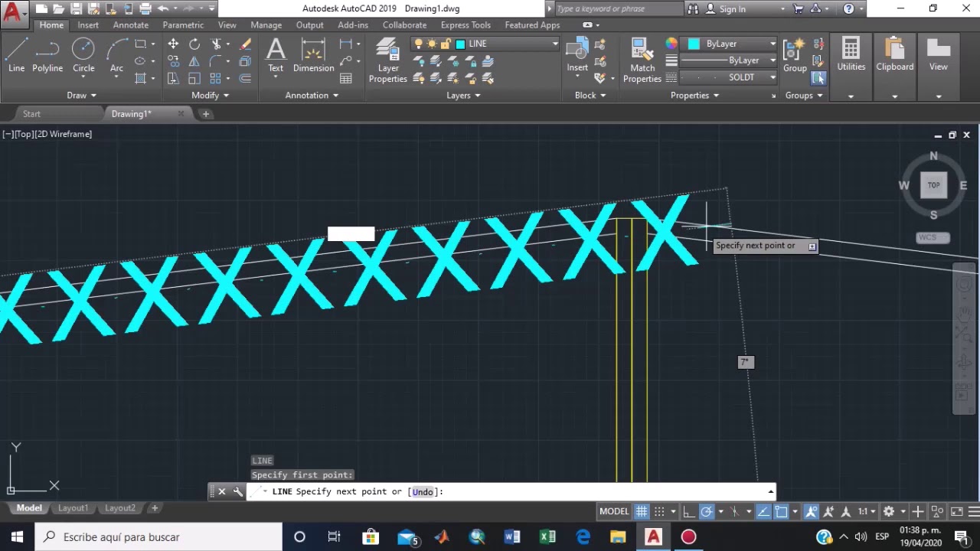Click Sign In in title bar
Image resolution: width=980 pixels, height=551 pixels.
(x=732, y=9)
